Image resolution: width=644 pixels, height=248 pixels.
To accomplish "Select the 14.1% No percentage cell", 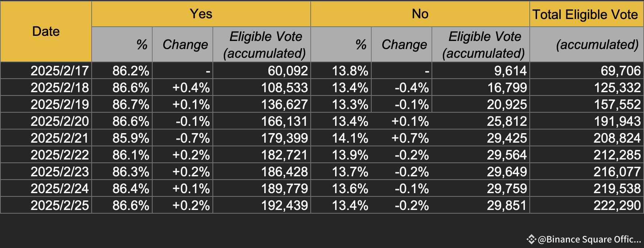I will tap(350, 138).
